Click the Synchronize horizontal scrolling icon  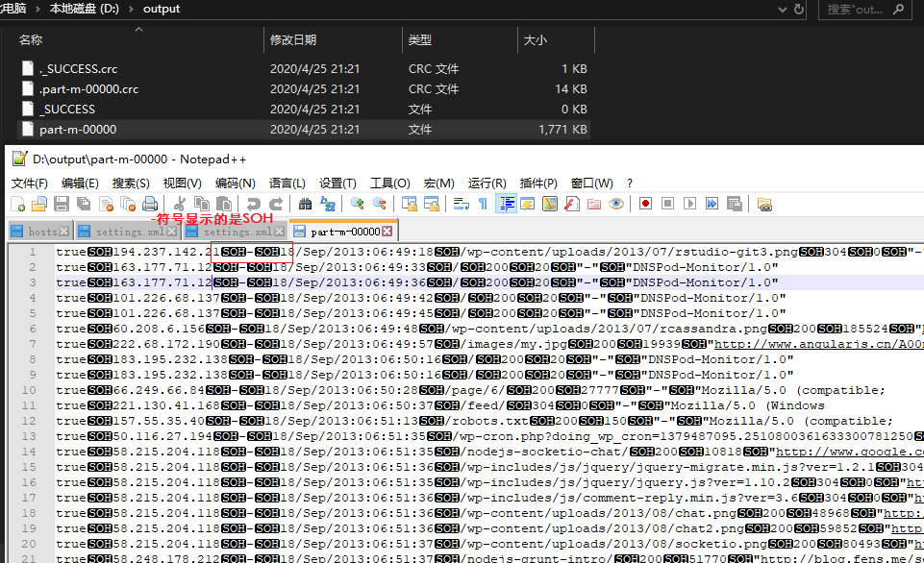click(432, 205)
